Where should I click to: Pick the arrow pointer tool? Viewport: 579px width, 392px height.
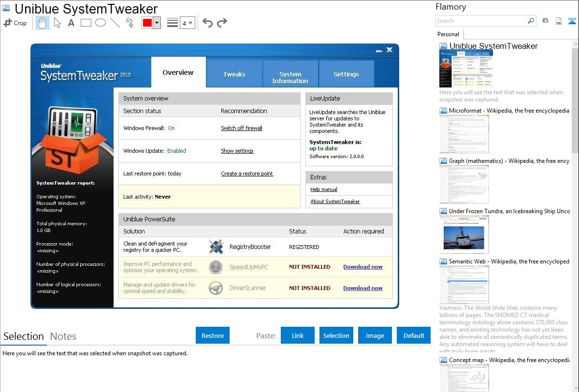click(57, 23)
